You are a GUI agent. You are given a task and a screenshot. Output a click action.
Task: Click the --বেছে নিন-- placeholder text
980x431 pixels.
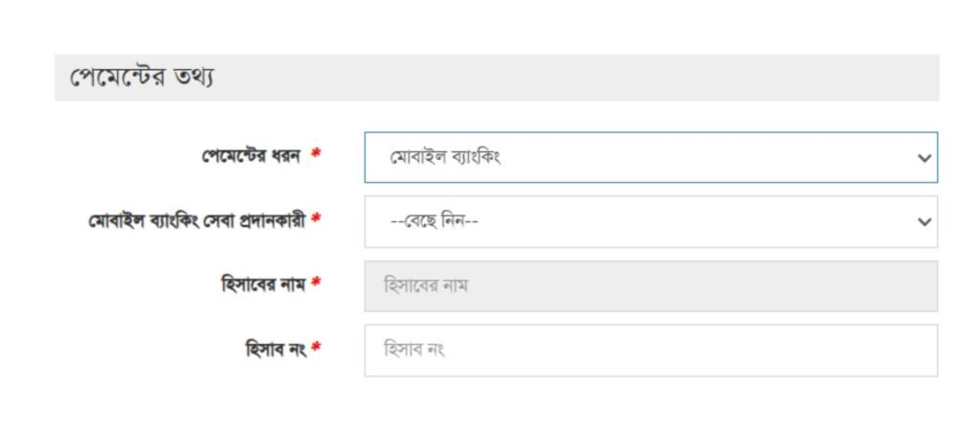tap(434, 221)
